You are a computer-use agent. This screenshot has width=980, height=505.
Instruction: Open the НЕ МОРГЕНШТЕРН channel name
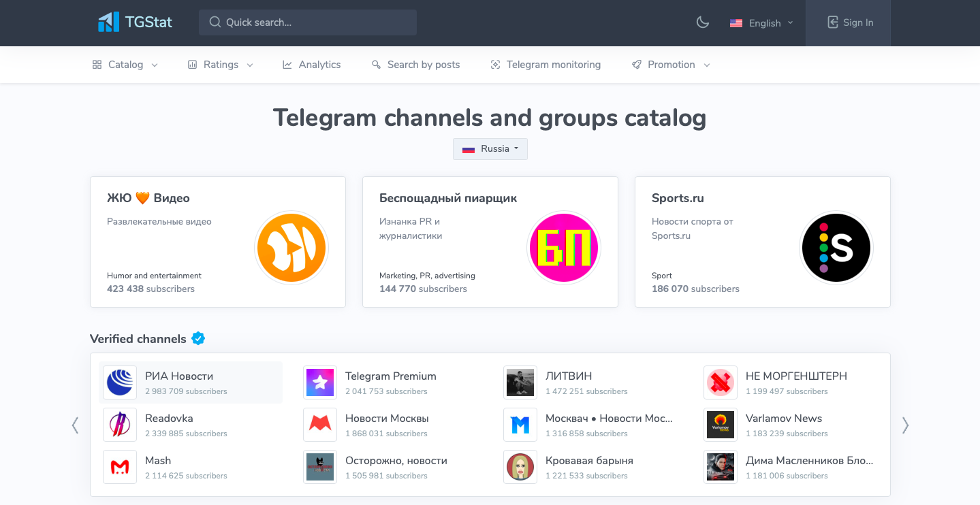point(796,376)
